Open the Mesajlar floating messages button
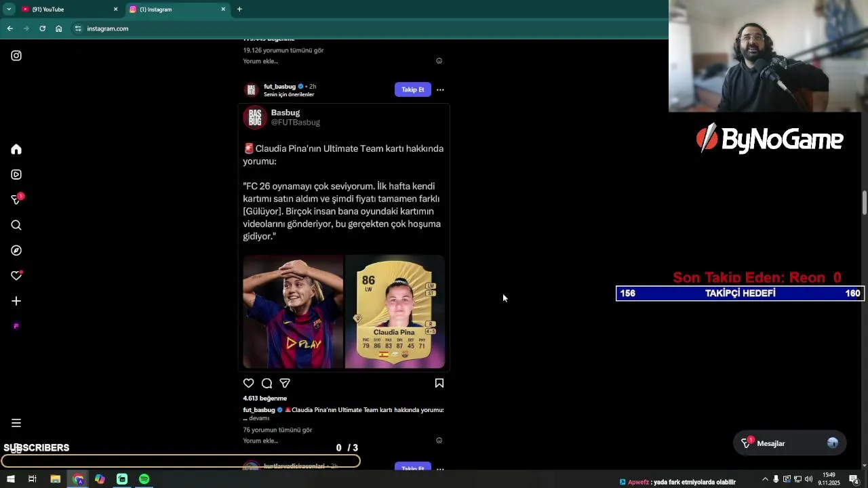 (x=790, y=443)
